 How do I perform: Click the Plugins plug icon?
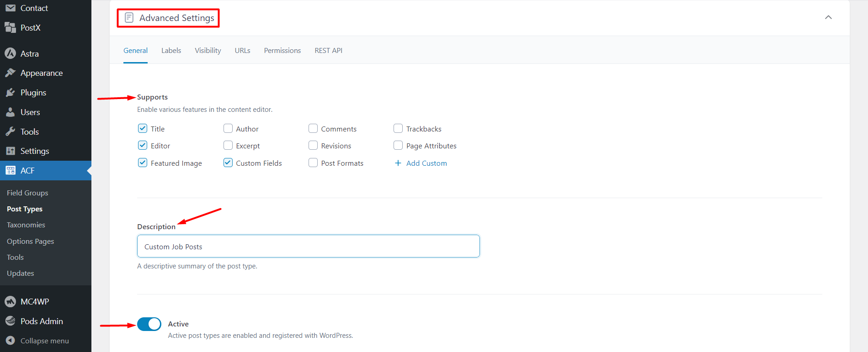click(10, 92)
